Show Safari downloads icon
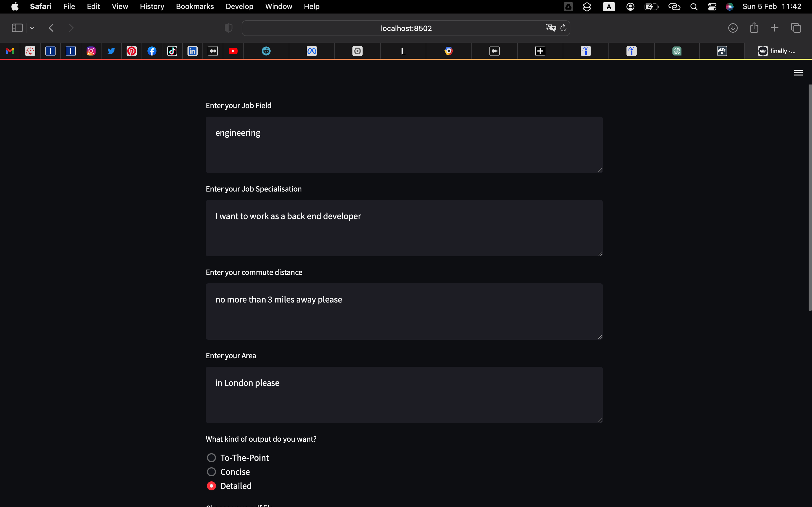This screenshot has width=812, height=507. (x=732, y=28)
